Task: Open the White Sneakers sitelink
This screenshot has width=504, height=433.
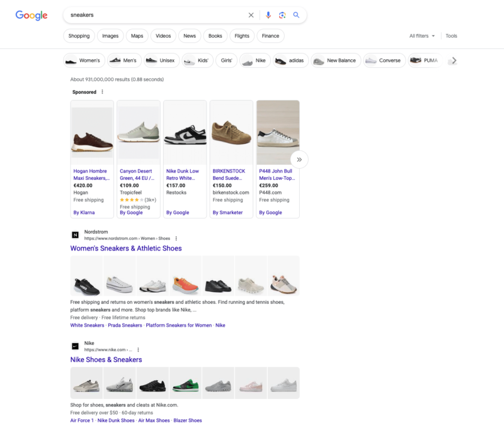Action: pyautogui.click(x=87, y=325)
